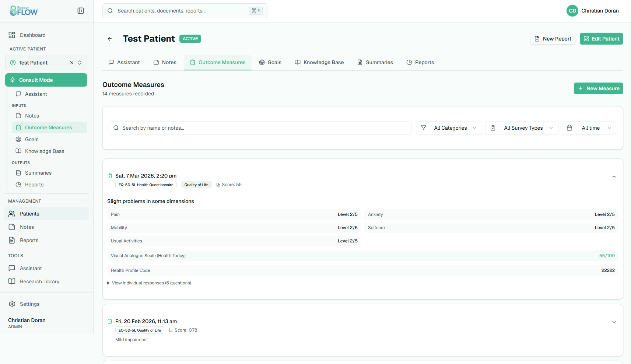The width and height of the screenshot is (631, 364).
Task: Open the All Survey Types dropdown
Action: pyautogui.click(x=522, y=128)
